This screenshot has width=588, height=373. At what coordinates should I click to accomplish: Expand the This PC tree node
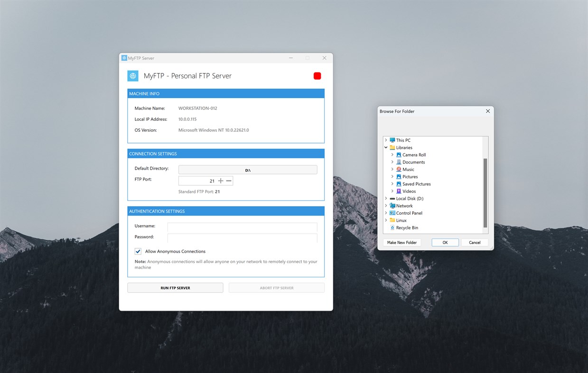point(385,140)
